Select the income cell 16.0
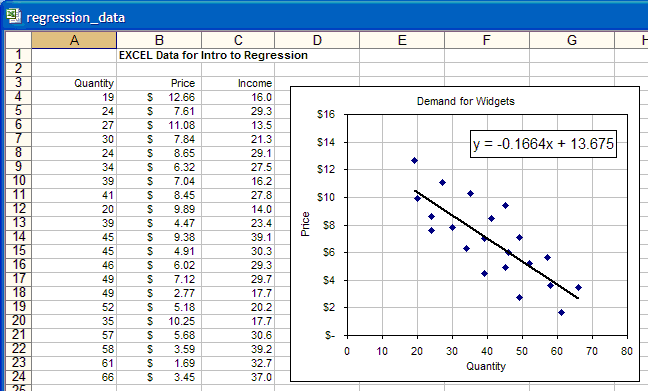 [x=238, y=97]
